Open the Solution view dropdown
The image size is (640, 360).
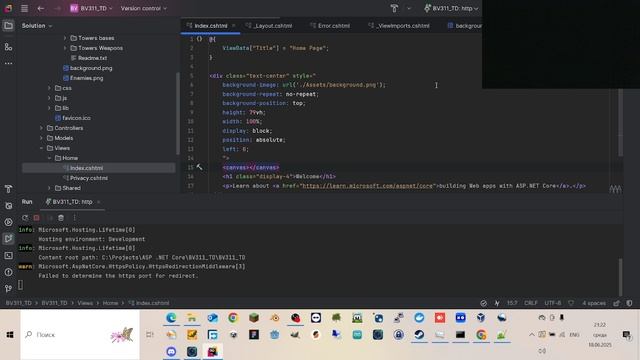(37, 26)
